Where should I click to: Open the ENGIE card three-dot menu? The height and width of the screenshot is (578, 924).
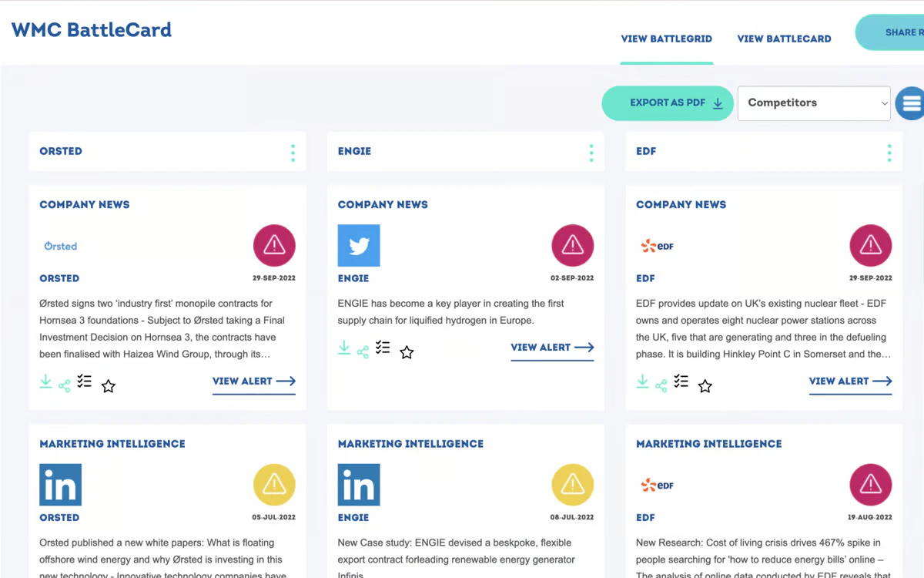(591, 153)
